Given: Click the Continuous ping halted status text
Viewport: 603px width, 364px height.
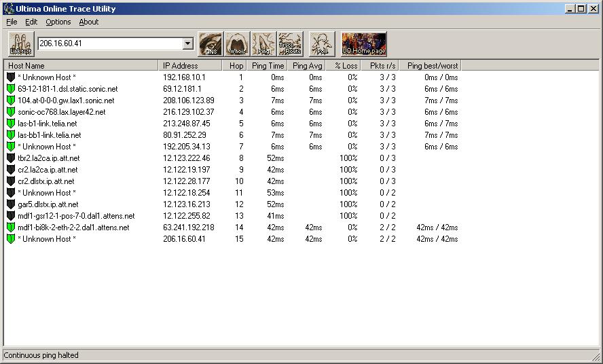Looking at the screenshot, I should click(41, 355).
